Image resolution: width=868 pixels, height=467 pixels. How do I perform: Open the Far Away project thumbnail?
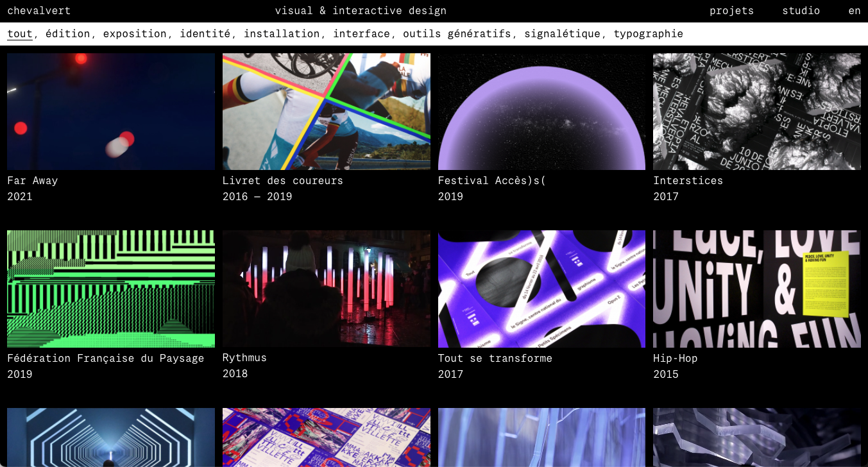pos(110,112)
